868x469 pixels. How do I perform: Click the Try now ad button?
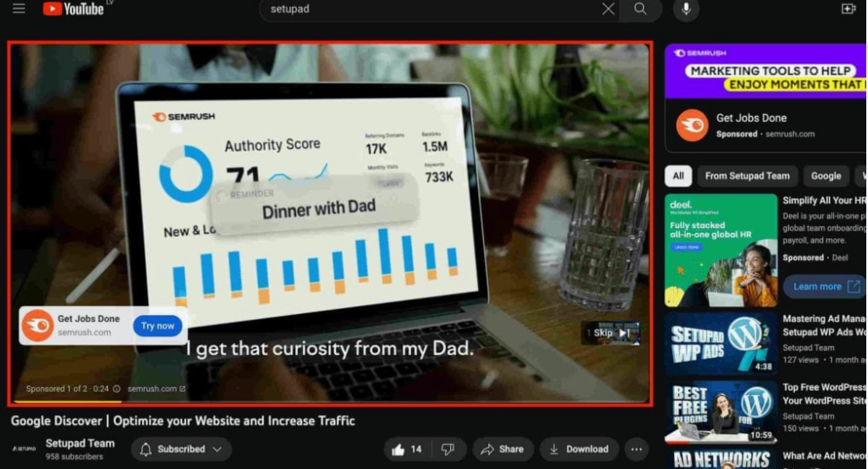[x=158, y=325]
